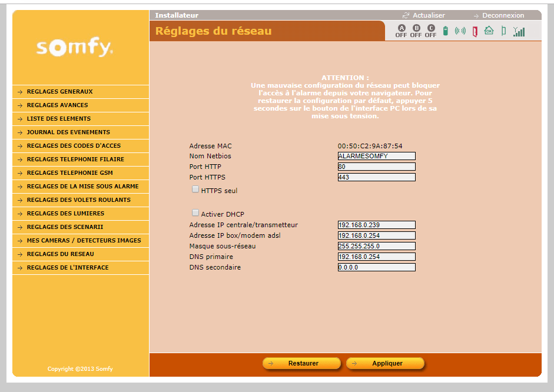Viewport: 554px width, 392px height.
Task: Click the Nom Netbios input field
Action: click(376, 156)
